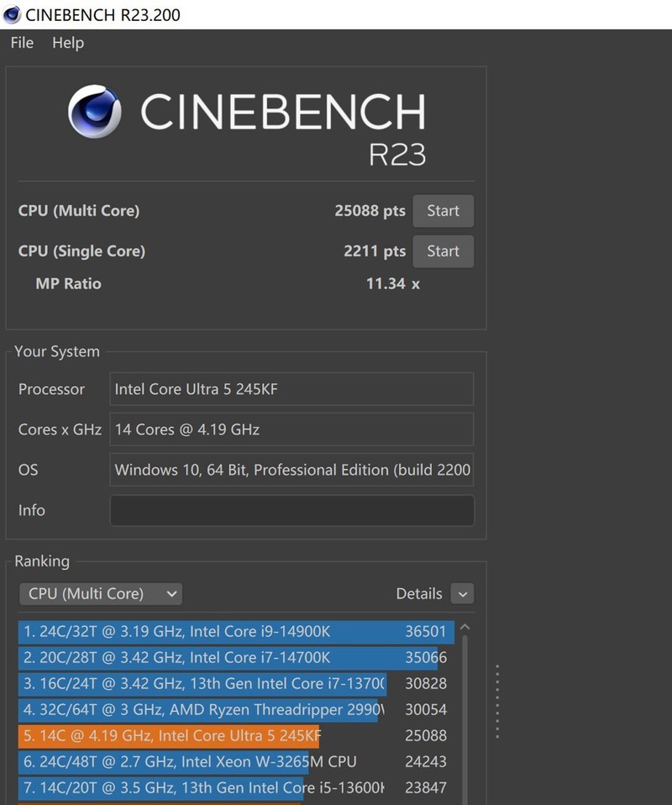Select the Intel Xeon W-3265M ranking entry

235,762
